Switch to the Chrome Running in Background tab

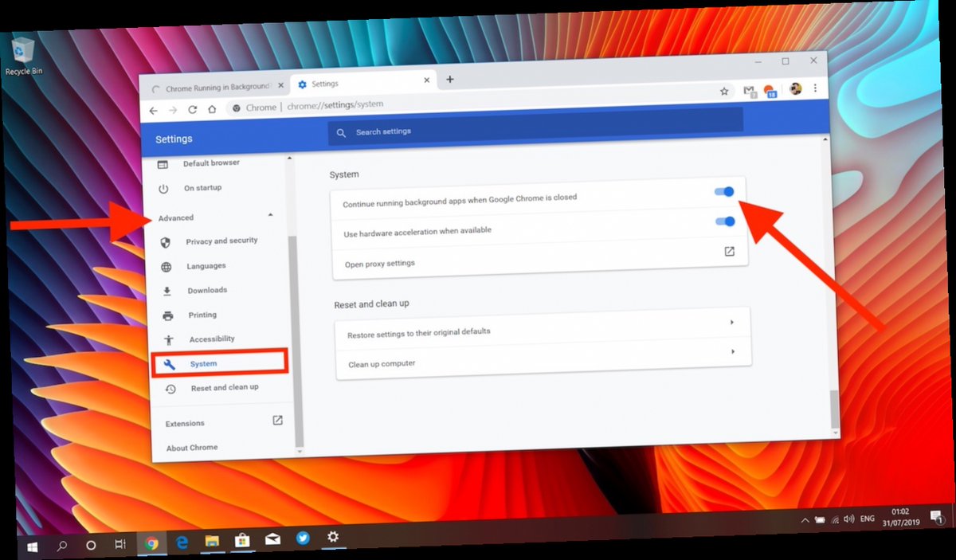click(215, 85)
